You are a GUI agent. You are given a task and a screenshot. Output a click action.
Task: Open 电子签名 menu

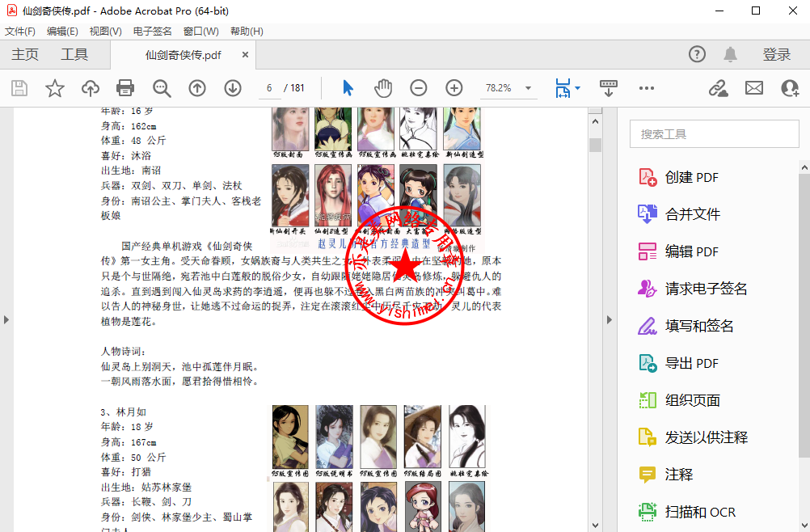point(153,32)
